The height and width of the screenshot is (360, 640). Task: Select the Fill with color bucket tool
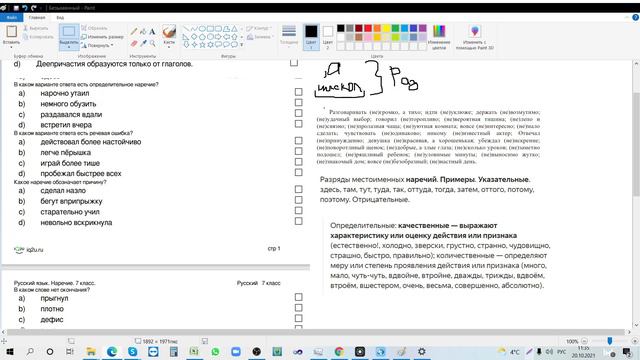click(x=143, y=31)
